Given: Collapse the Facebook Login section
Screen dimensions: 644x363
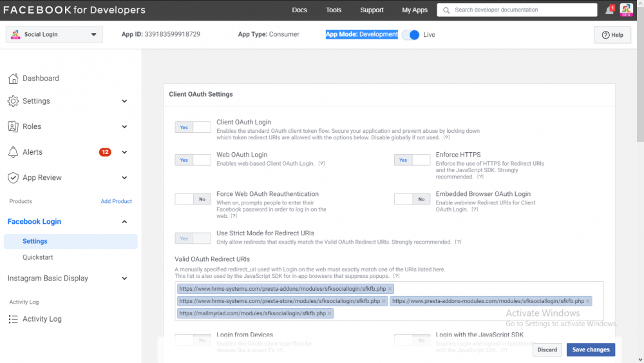Looking at the screenshot, I should [124, 222].
